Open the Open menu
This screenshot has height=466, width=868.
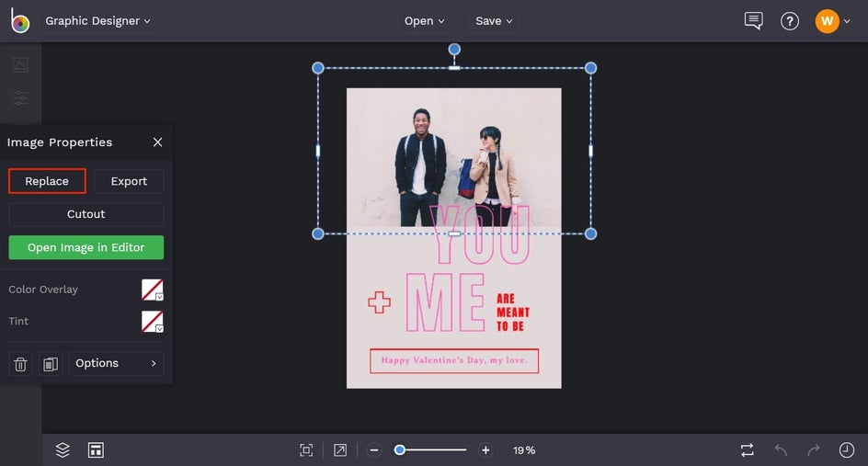(424, 21)
